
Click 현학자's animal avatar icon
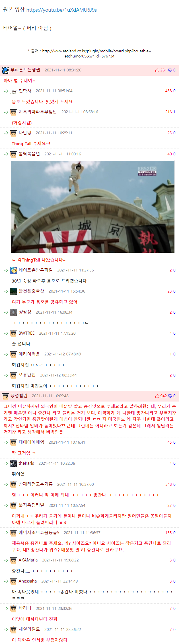click(14, 91)
